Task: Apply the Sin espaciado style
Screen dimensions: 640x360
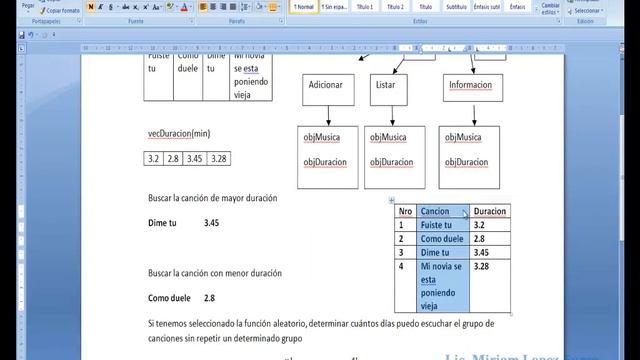Action: [334, 7]
